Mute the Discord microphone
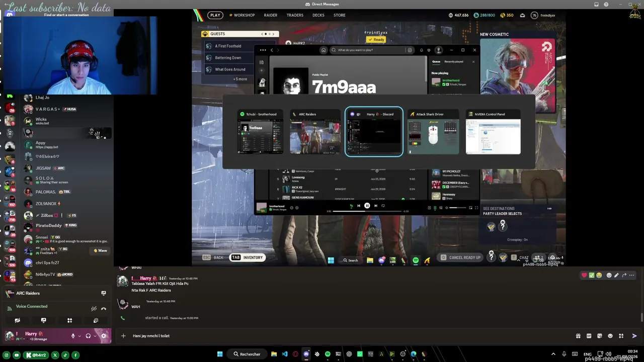Viewport: 644px width, 362px height. [73, 336]
